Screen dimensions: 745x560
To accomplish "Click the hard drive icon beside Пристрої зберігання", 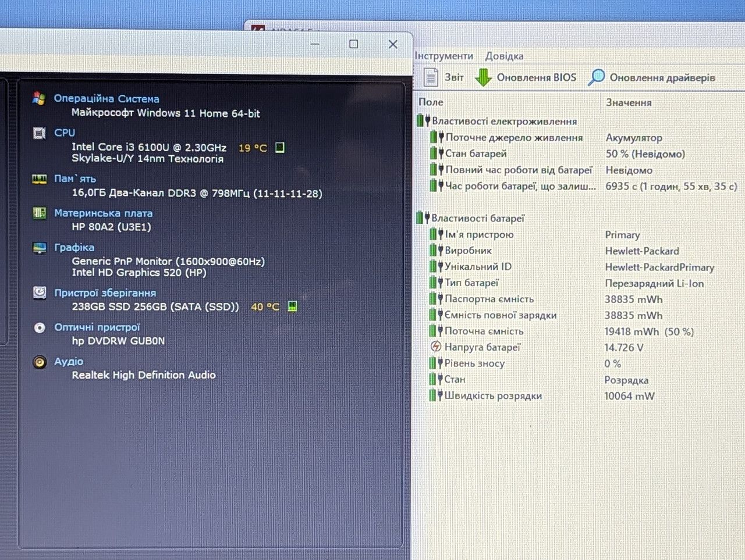I will pyautogui.click(x=39, y=293).
